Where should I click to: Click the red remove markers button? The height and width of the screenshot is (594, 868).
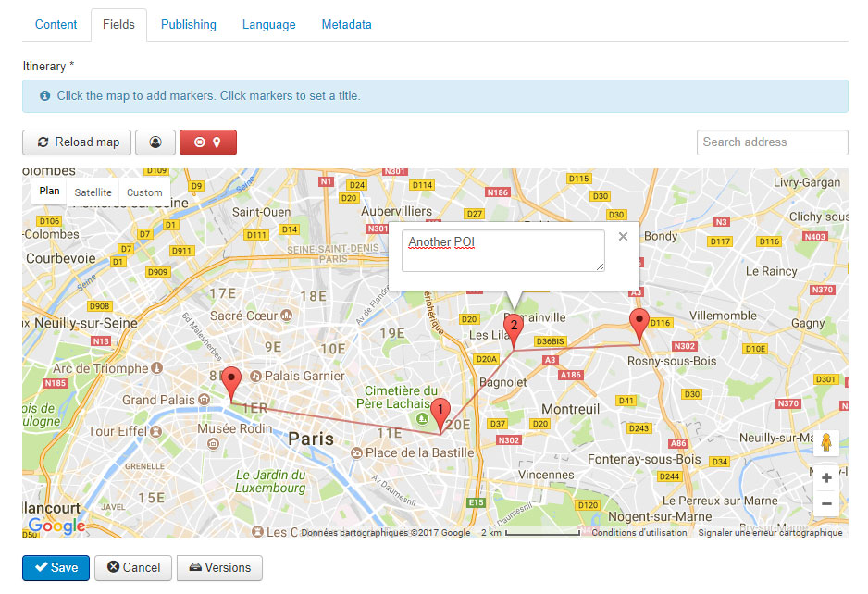[207, 142]
